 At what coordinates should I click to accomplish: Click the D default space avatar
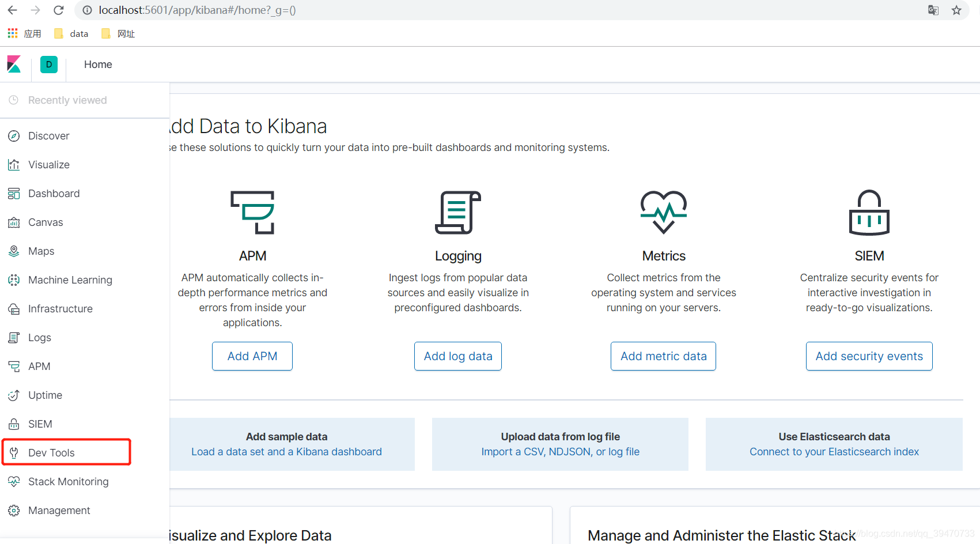click(x=48, y=64)
